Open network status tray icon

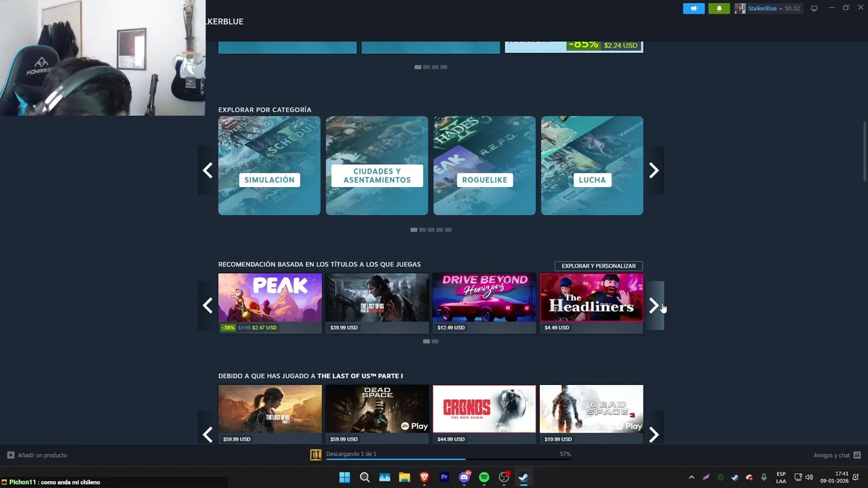[798, 477]
